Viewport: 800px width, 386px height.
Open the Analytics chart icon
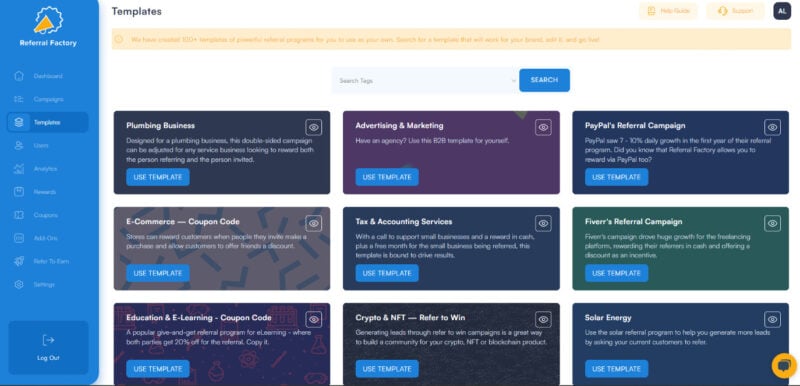[x=19, y=168]
